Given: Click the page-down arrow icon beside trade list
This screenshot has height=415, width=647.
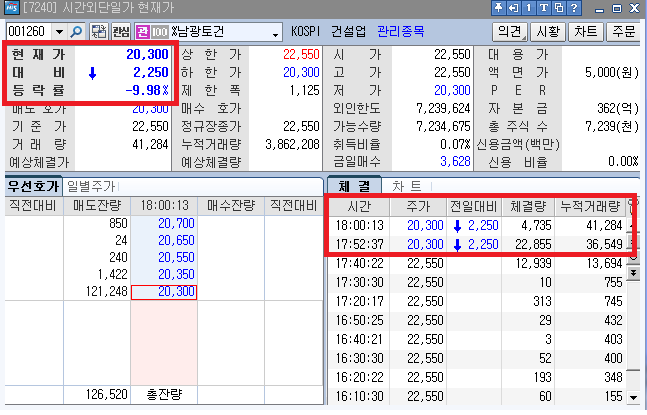Looking at the screenshot, I should tap(633, 274).
